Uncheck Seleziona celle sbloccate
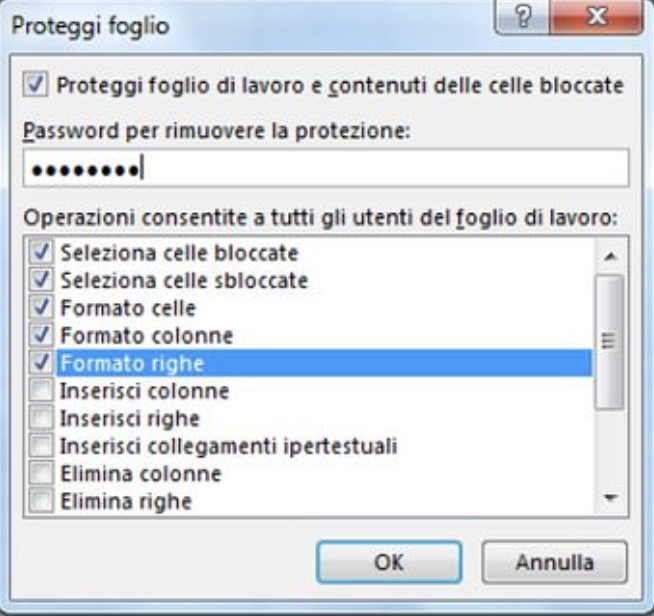Screen dimensions: 654x616 (41, 280)
